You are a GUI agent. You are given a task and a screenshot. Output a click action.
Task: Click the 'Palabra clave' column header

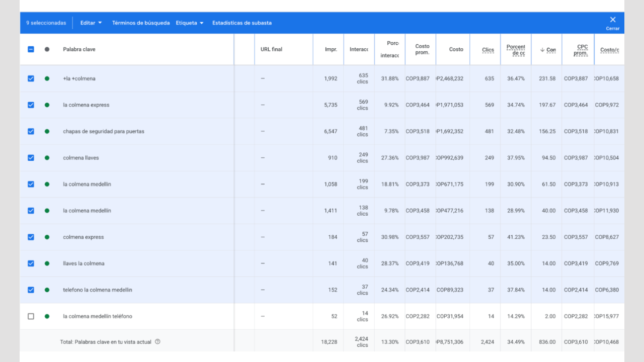[79, 49]
